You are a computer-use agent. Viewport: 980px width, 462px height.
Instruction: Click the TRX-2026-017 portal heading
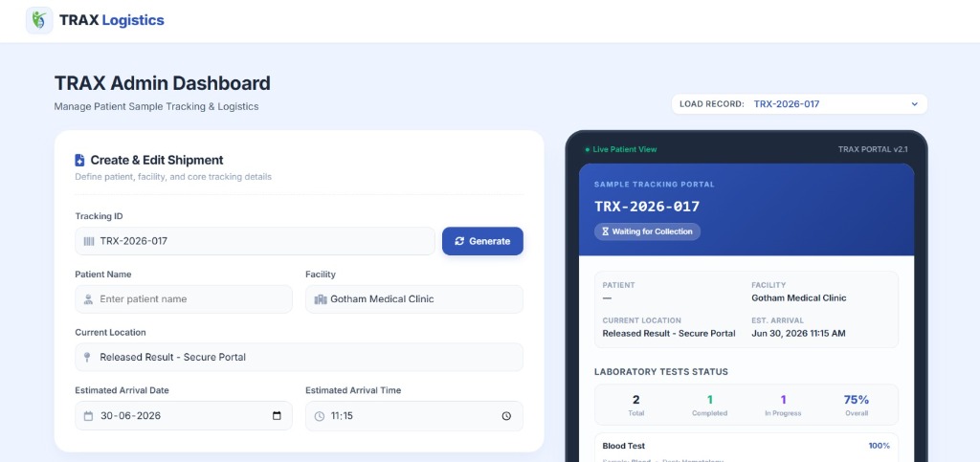[x=647, y=206]
